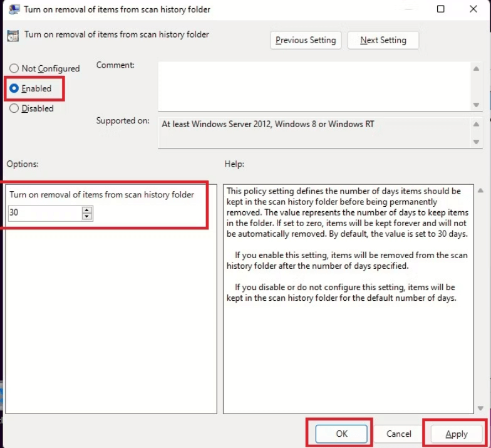Viewport: 491px width, 448px height.
Task: Click the Supported on box down arrow
Action: 476,143
